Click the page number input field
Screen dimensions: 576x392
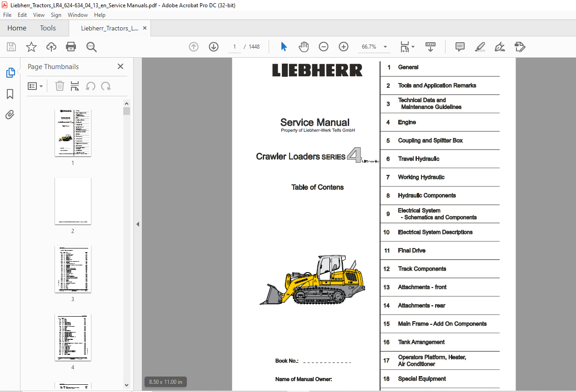click(235, 47)
